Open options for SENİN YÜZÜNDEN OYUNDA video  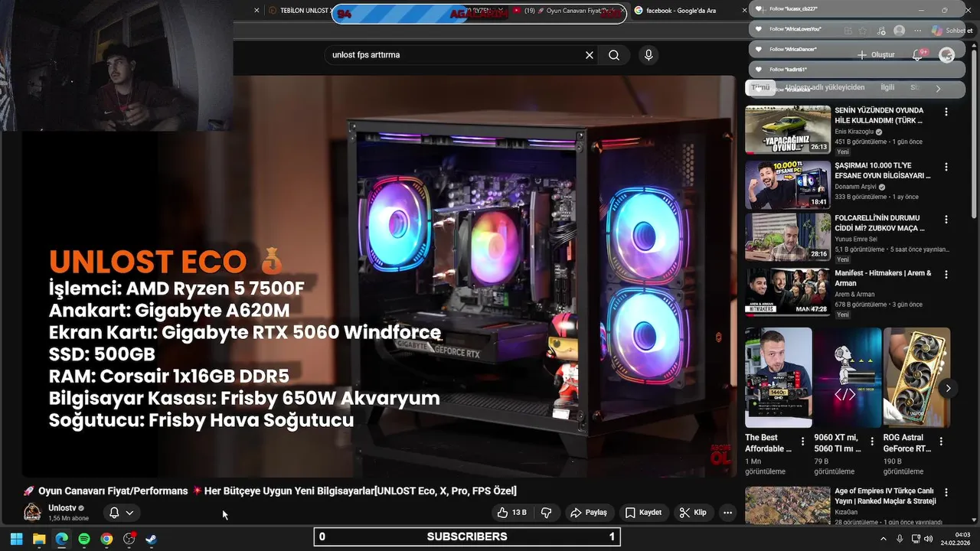tap(946, 112)
